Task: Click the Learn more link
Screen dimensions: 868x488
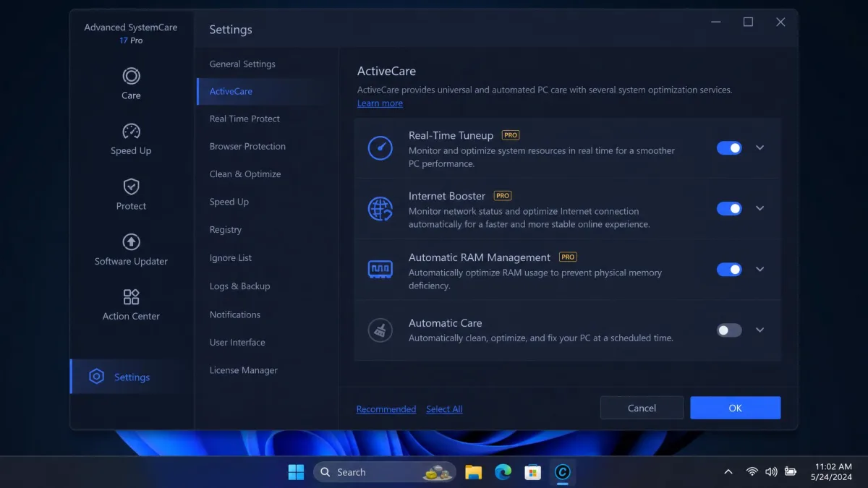Action: pyautogui.click(x=380, y=103)
